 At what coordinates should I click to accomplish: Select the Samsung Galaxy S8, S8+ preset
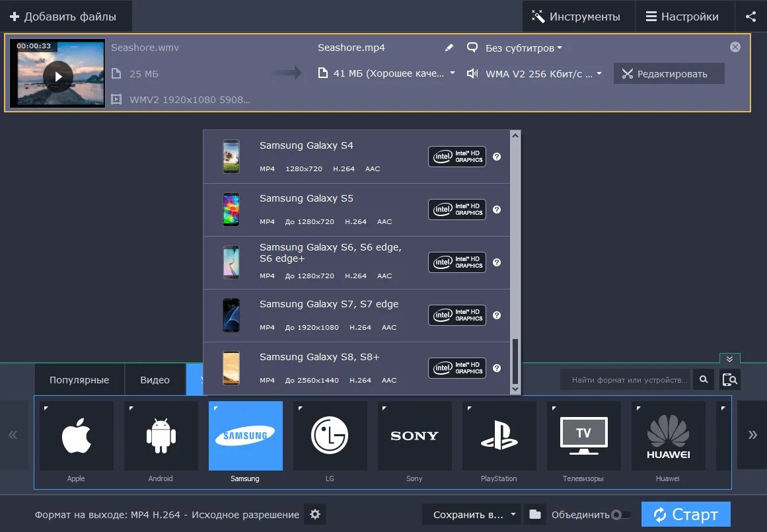point(356,368)
